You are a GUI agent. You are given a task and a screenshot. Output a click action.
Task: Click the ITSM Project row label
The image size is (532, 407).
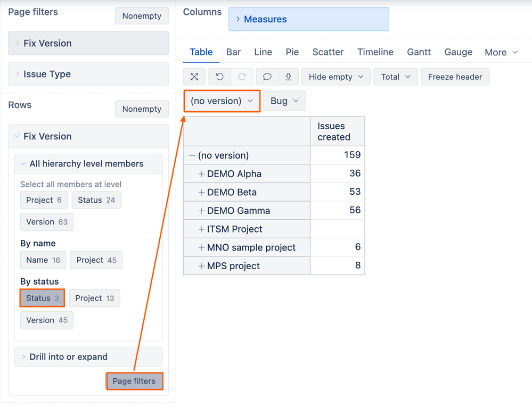234,229
